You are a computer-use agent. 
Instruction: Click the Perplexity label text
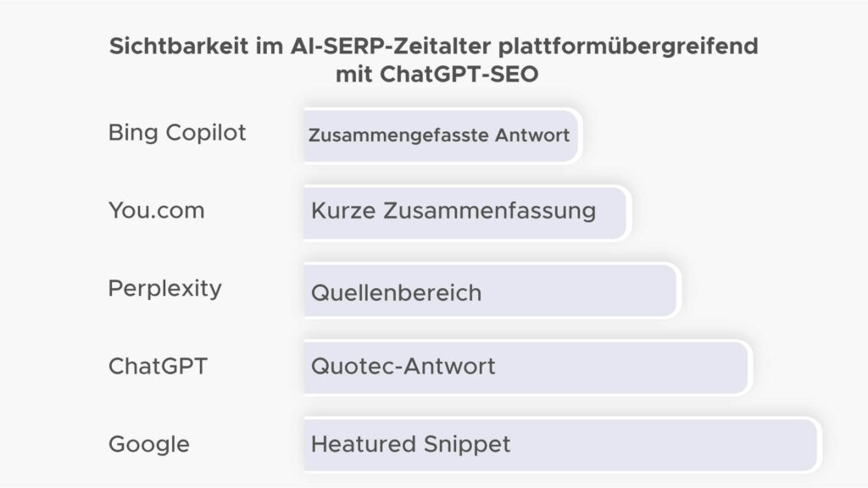[164, 288]
